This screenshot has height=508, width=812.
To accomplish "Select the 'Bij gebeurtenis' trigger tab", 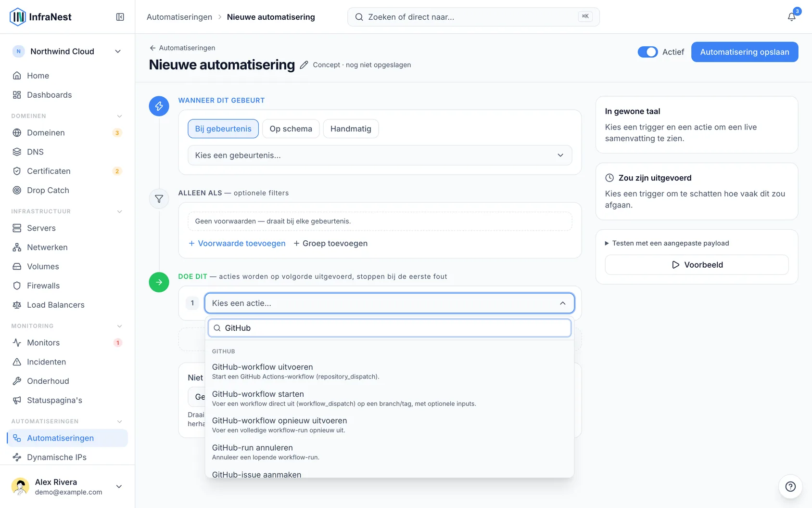I will tap(223, 129).
